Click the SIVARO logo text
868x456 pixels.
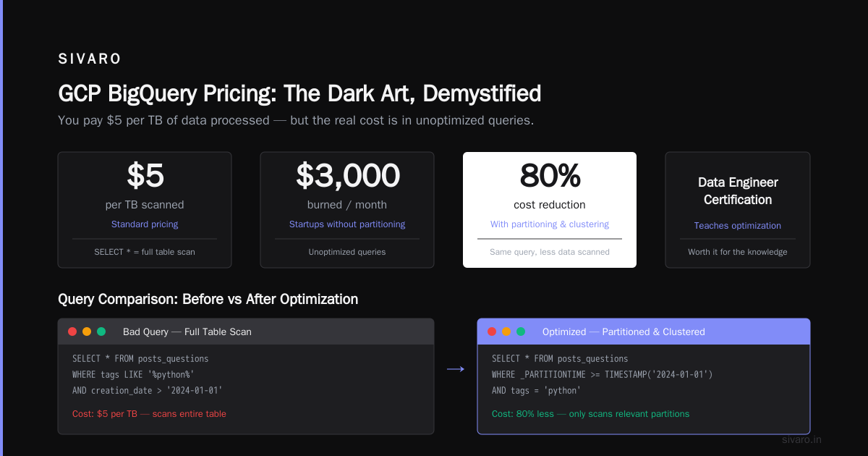(x=90, y=59)
